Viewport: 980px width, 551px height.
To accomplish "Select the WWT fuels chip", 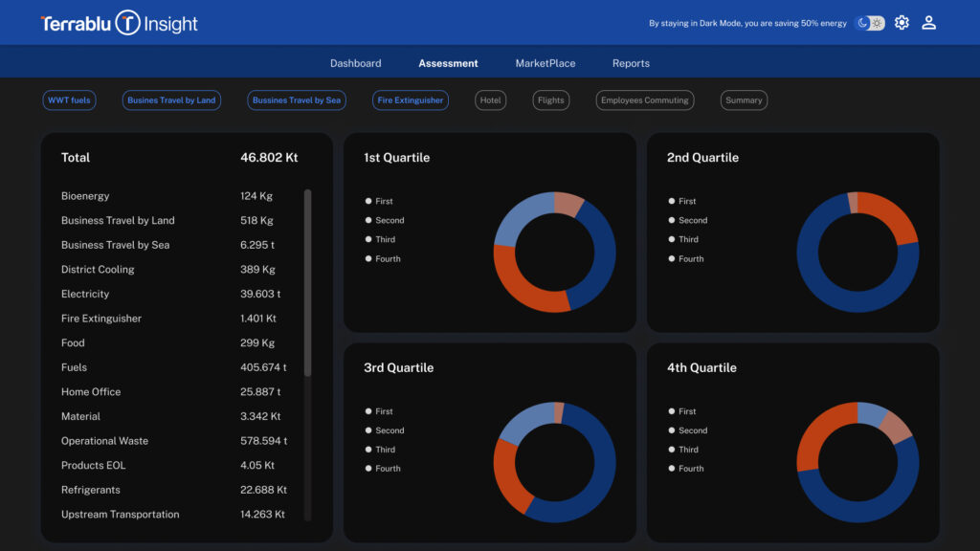I will (x=69, y=100).
